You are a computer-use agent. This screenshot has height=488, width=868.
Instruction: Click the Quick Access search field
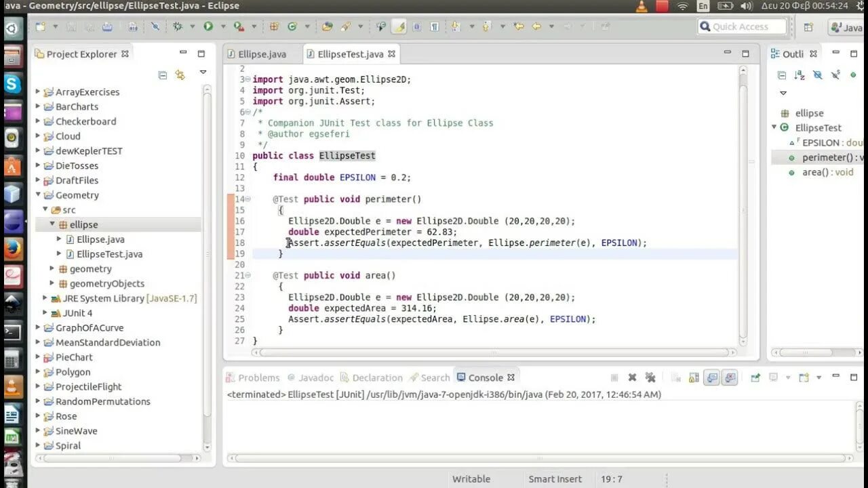click(x=742, y=26)
